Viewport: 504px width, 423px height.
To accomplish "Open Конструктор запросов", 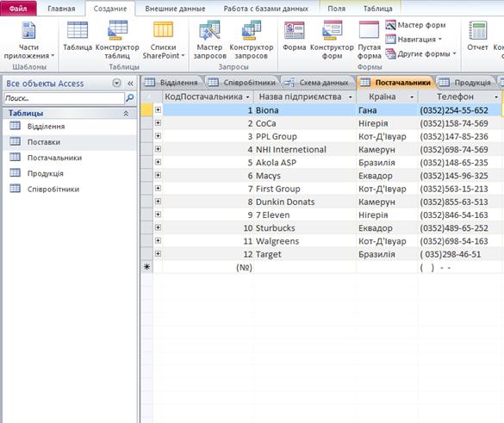I will (252, 40).
